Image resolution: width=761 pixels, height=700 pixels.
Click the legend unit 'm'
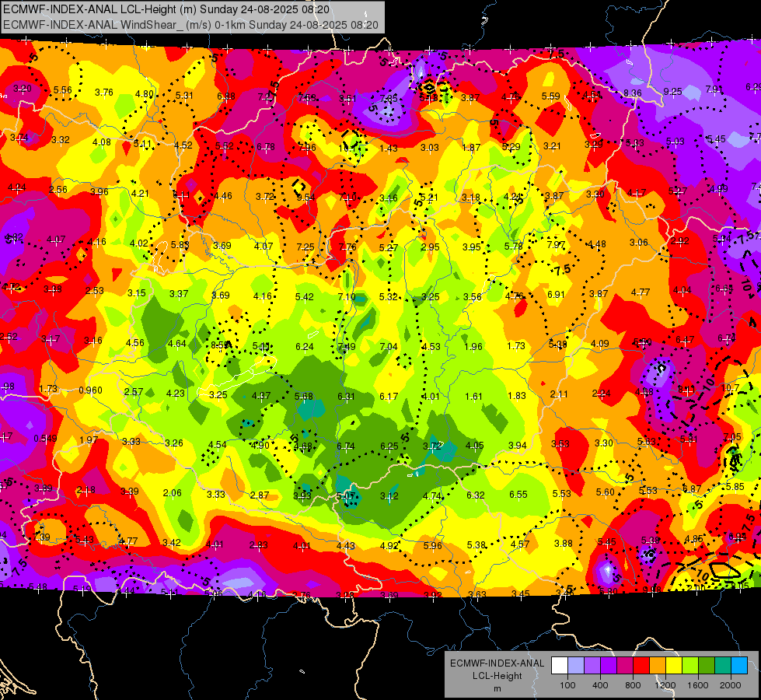pos(497,688)
